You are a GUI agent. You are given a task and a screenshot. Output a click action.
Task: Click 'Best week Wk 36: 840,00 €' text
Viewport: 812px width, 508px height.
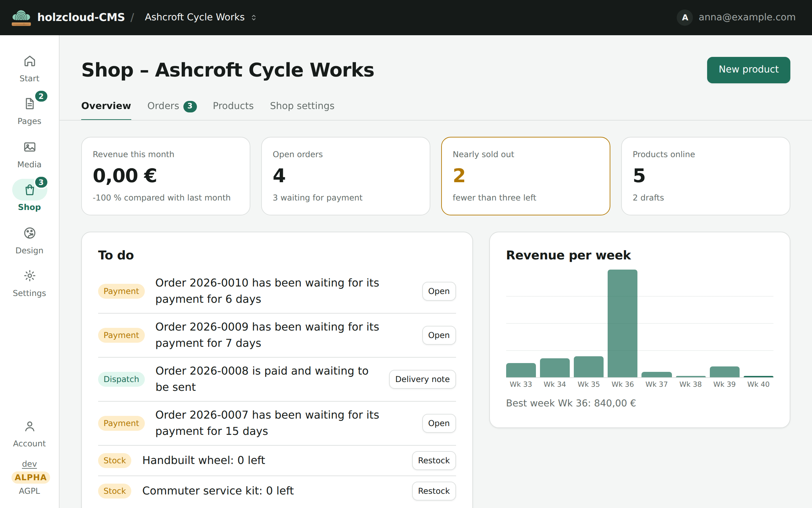point(571,403)
